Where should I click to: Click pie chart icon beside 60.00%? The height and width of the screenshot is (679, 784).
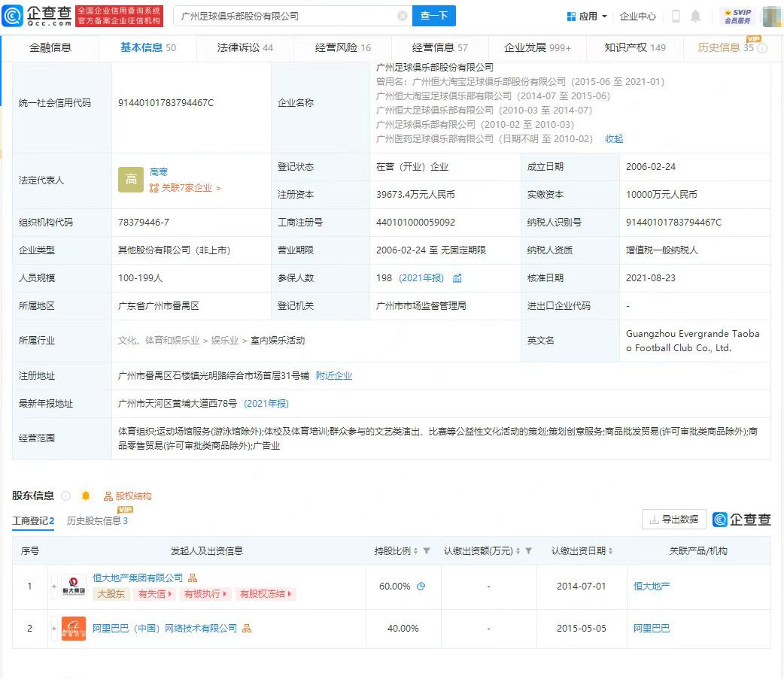coord(421,587)
